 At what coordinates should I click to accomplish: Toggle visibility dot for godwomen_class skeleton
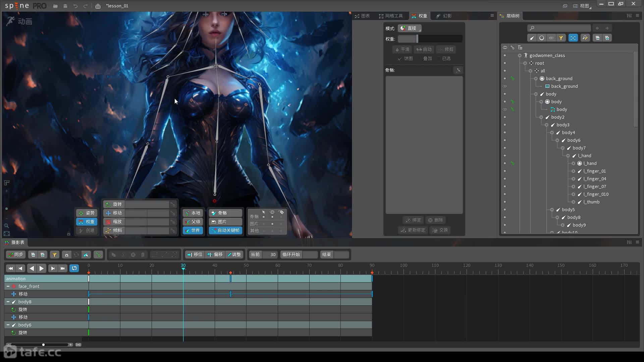coord(505,55)
